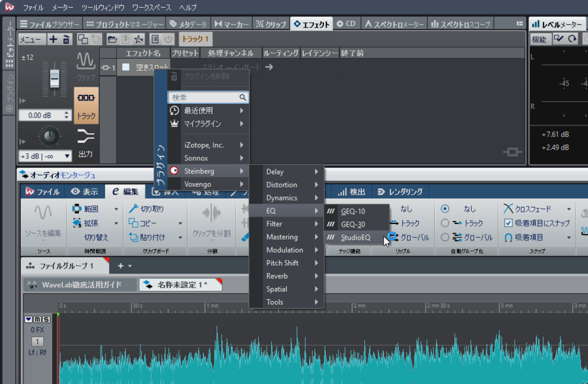
Task: Expand the Voxengo plugin submenu
Action: (x=208, y=184)
